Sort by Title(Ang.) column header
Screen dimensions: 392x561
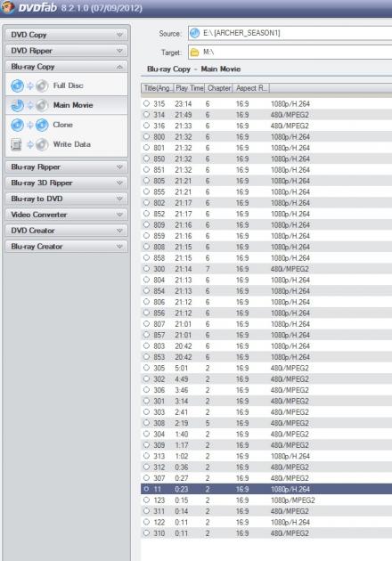click(x=158, y=88)
